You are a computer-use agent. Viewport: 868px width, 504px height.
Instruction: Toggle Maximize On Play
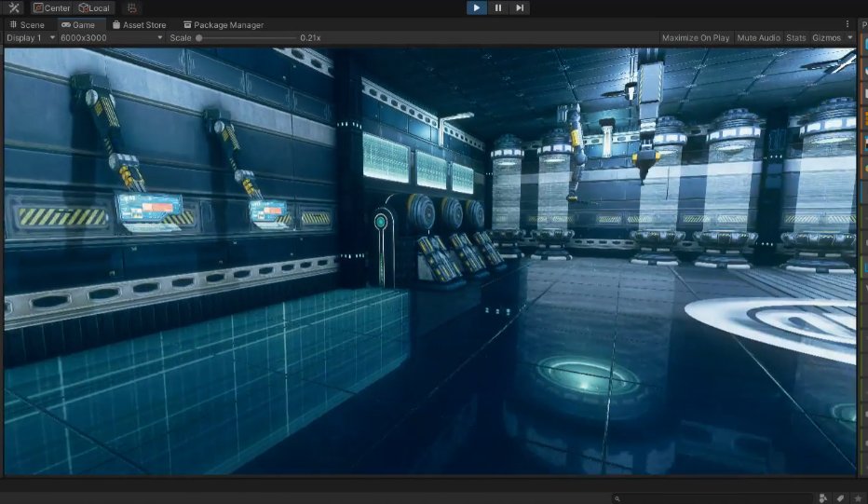pyautogui.click(x=696, y=37)
